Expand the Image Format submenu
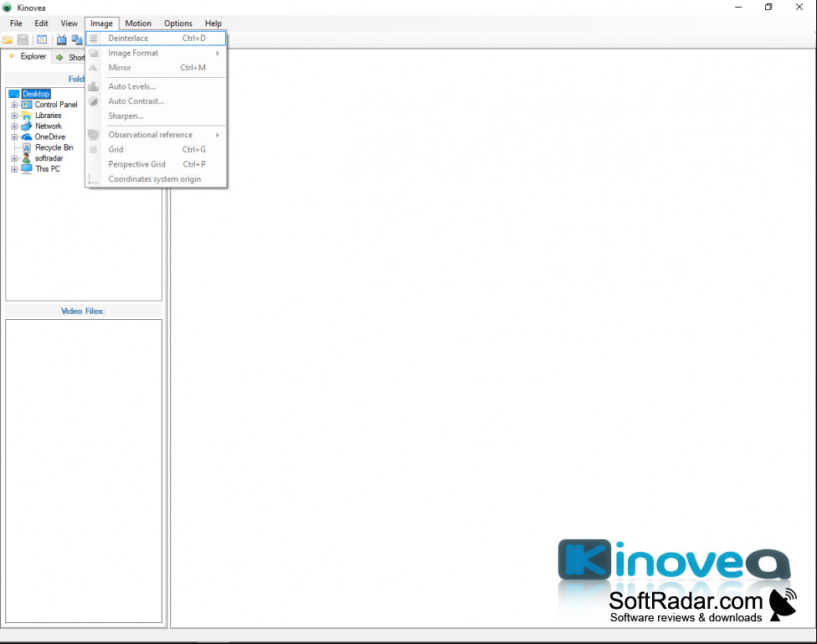Image resolution: width=817 pixels, height=644 pixels. pyautogui.click(x=157, y=53)
